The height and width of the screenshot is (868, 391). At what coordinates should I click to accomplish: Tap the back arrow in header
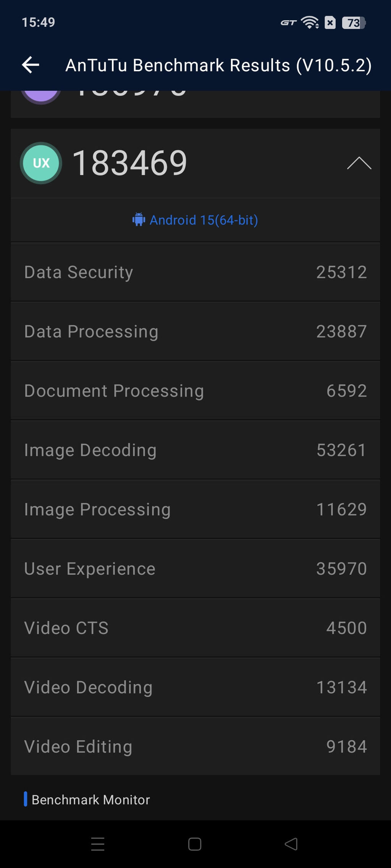31,65
